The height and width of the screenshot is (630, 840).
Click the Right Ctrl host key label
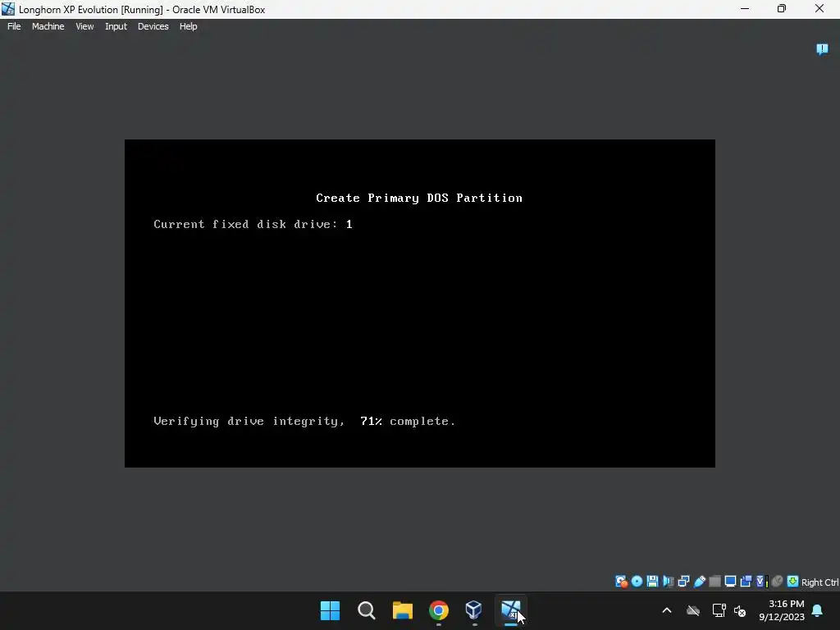tap(819, 582)
